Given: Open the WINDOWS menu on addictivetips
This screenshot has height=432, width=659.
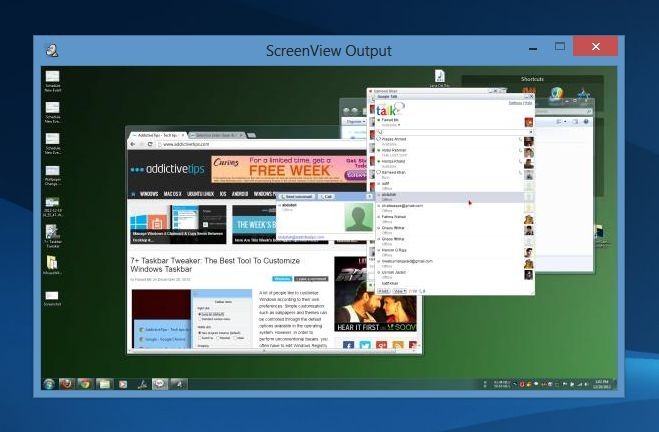Looking at the screenshot, I should (149, 194).
